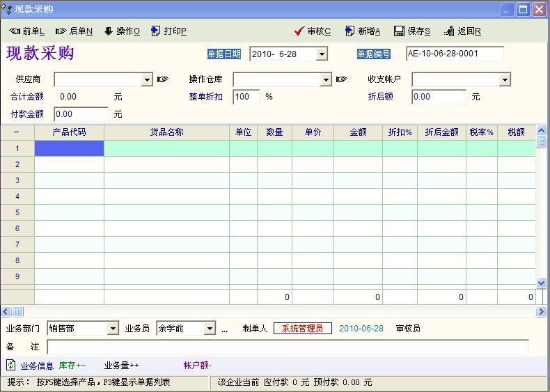
Task: Click the 返回 return icon
Action: (x=449, y=31)
